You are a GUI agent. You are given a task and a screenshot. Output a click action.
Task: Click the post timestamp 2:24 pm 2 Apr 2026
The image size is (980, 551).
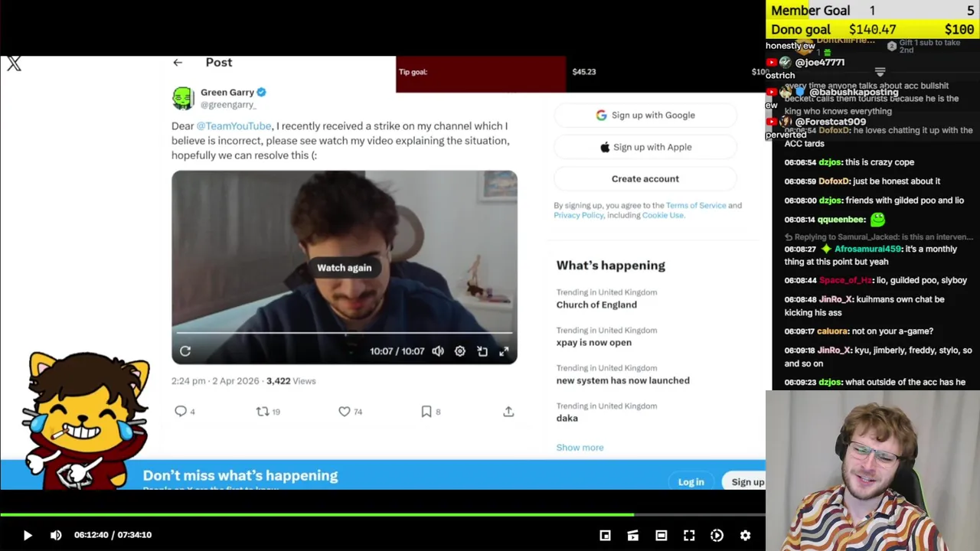tap(215, 381)
